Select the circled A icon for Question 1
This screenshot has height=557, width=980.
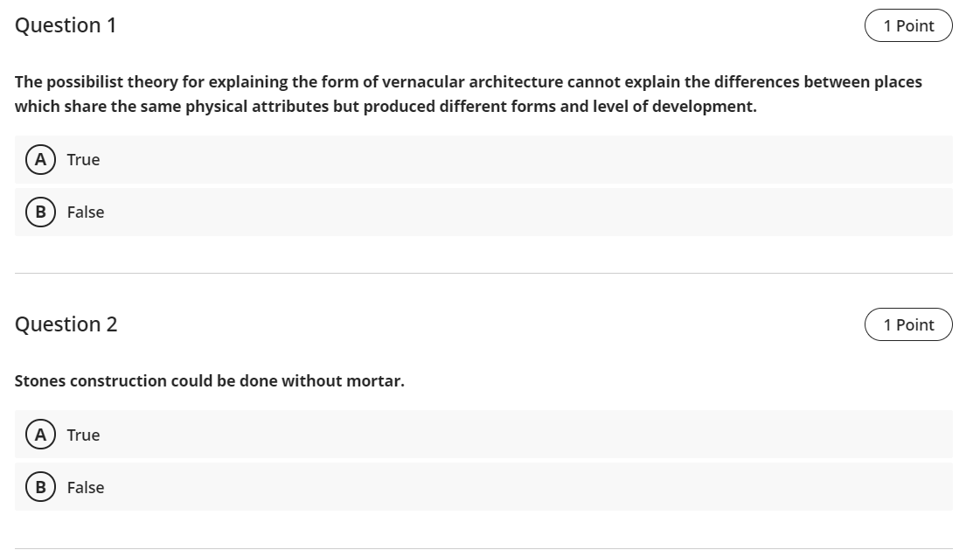pyautogui.click(x=39, y=159)
